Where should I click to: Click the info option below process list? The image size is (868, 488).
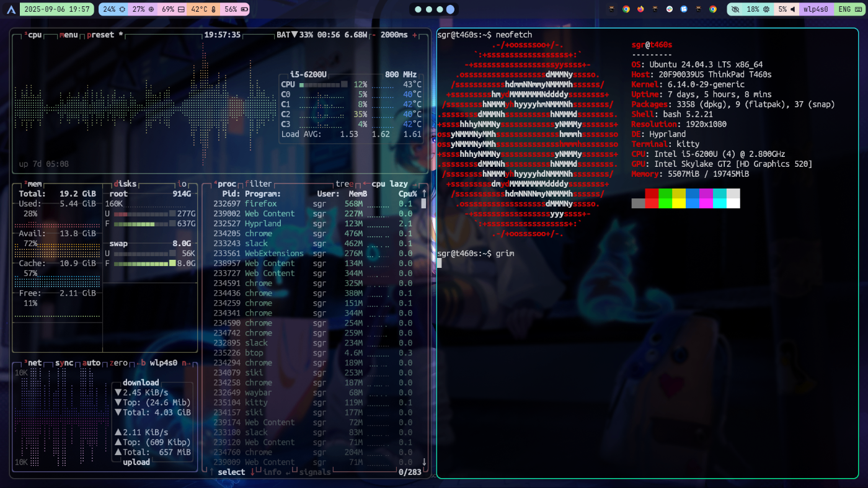click(x=272, y=472)
